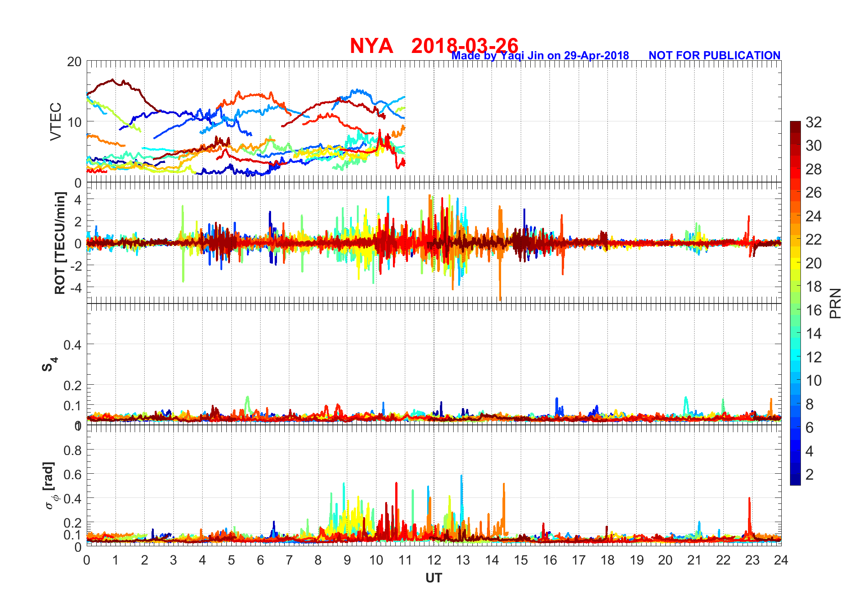Click the 'Made by Yaqi Jin on 29-Apr-2018' text
Screen dimensions: 868x607
click(x=540, y=55)
